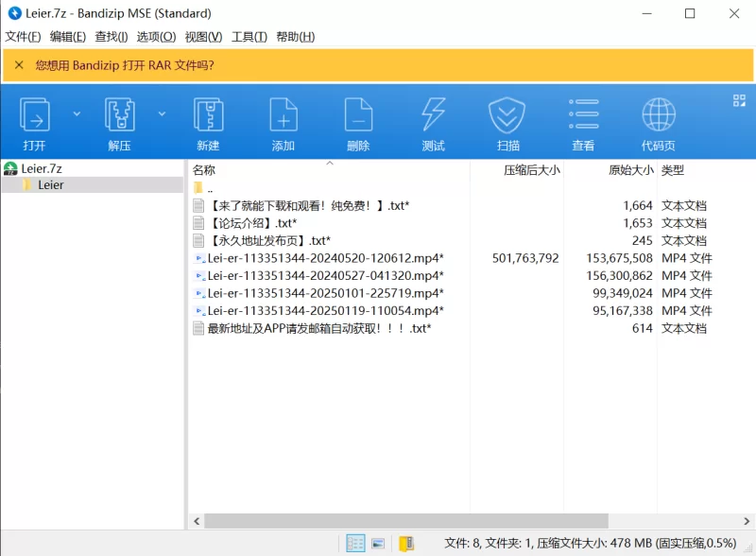The width and height of the screenshot is (756, 556).
Task: Click original size value 153,675,508
Action: click(619, 258)
